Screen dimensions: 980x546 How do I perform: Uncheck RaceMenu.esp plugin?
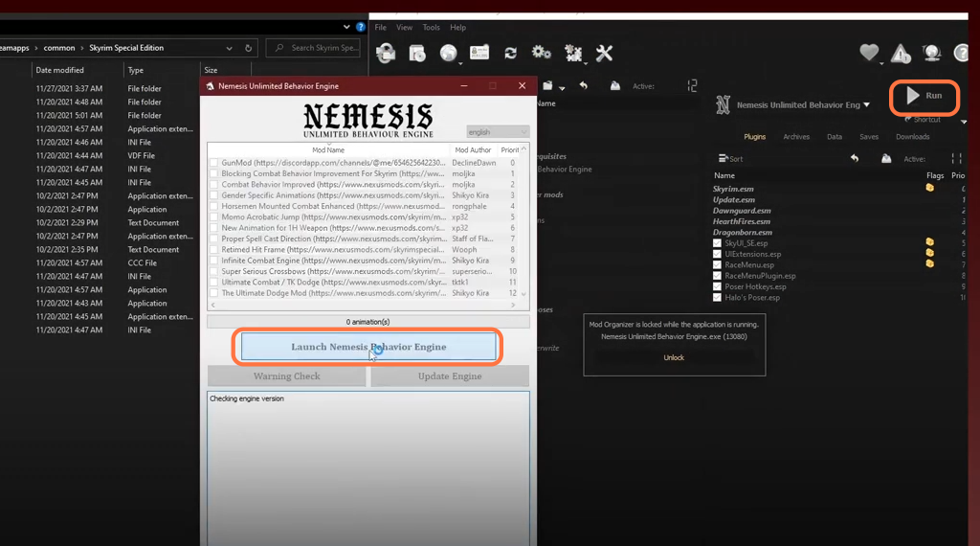pos(717,264)
